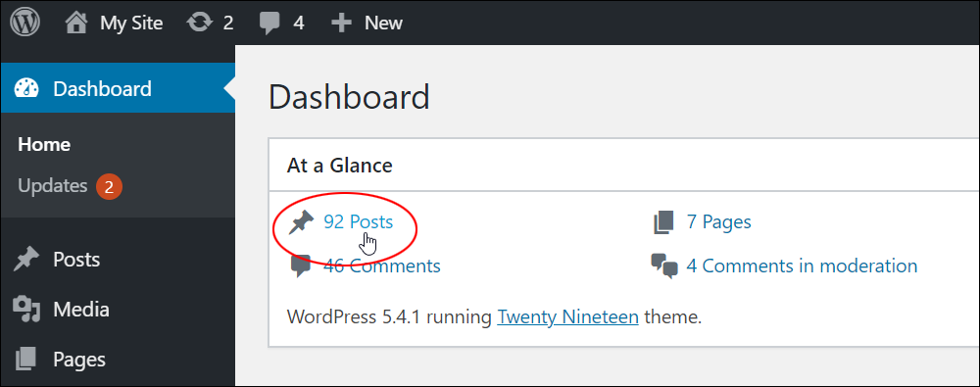Select the Dashboard gauge icon

(26, 89)
